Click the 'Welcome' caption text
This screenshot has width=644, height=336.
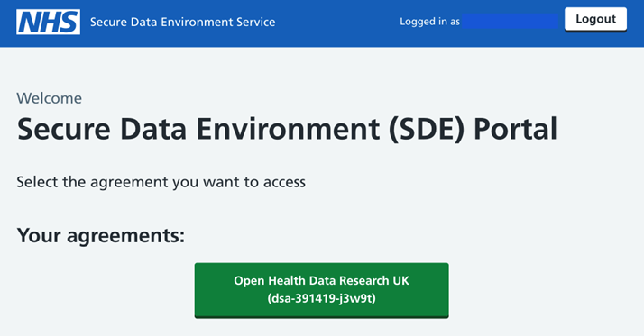50,98
